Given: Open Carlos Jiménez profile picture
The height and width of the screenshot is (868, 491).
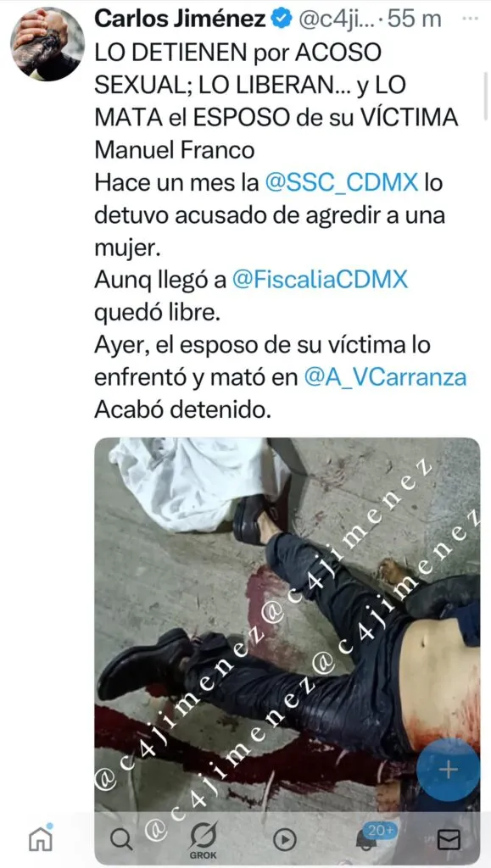Looking at the screenshot, I should point(47,44).
